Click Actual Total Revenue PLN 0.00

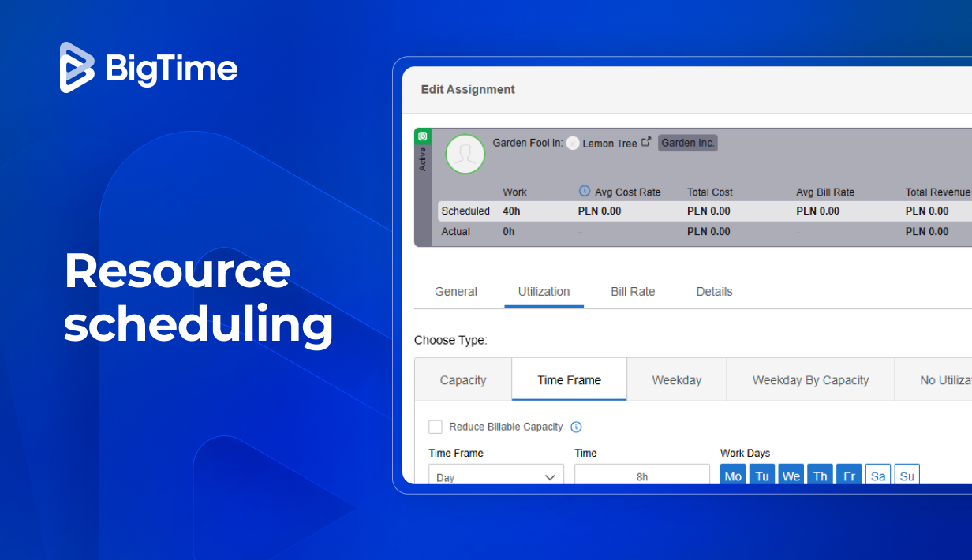pyautogui.click(x=927, y=232)
